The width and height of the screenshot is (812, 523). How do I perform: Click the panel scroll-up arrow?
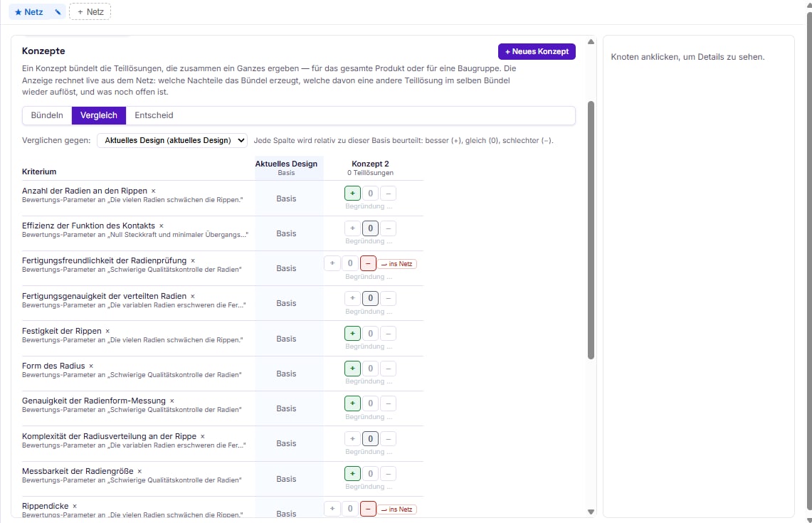pos(591,41)
